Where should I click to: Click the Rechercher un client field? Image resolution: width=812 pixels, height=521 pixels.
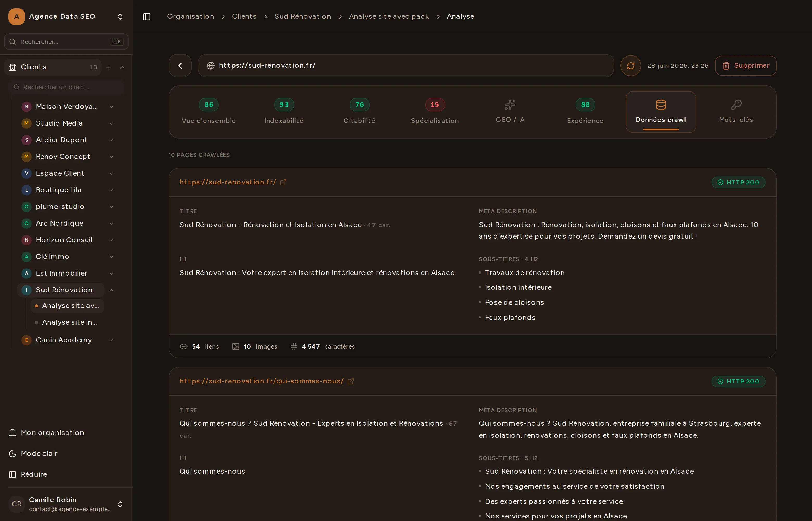pyautogui.click(x=67, y=87)
